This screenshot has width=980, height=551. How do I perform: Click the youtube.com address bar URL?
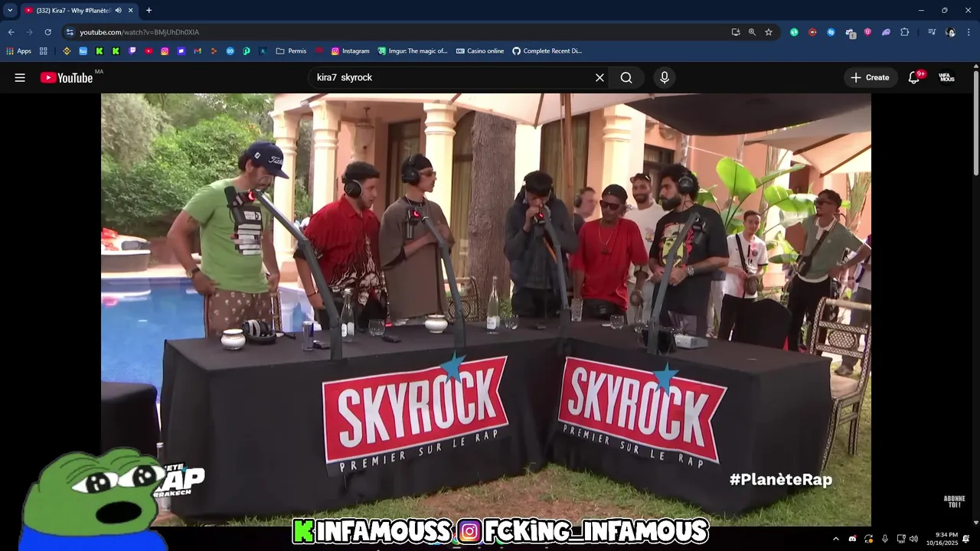pos(139,32)
